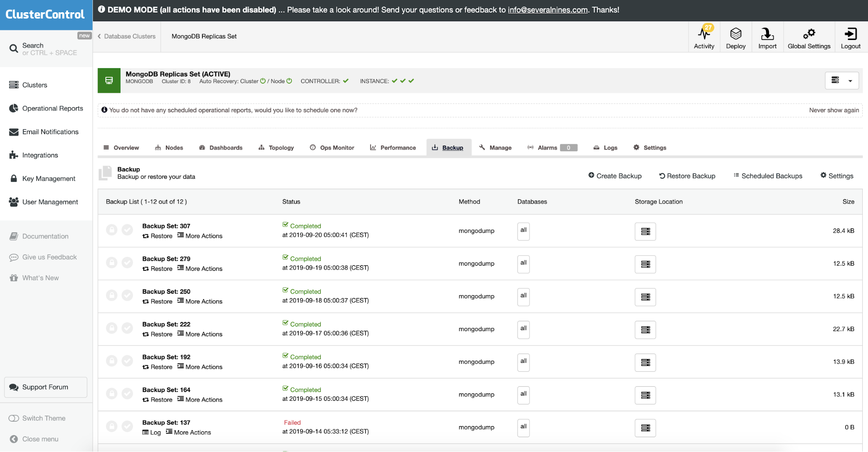Toggle Cluster auto recovery power icon
This screenshot has width=868, height=452.
(x=263, y=81)
